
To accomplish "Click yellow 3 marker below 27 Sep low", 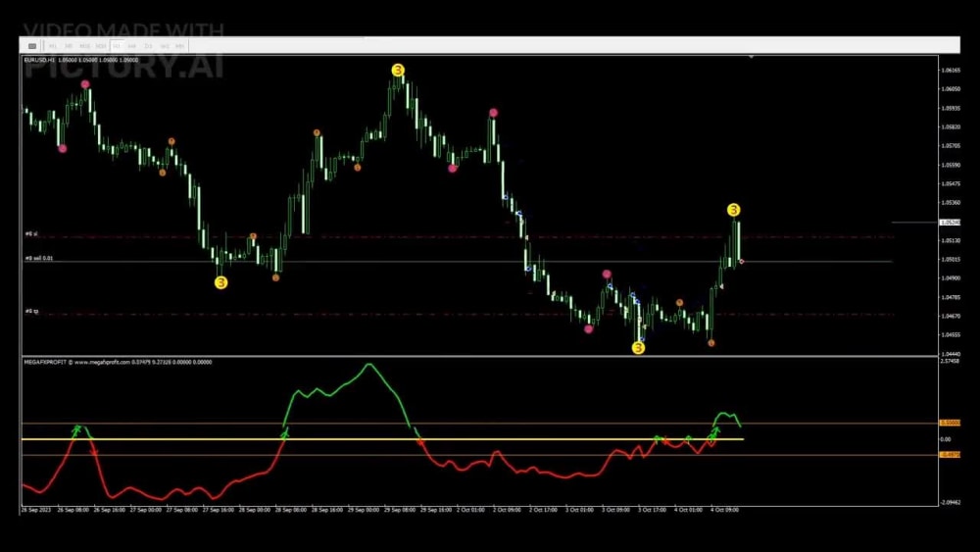I will (220, 282).
